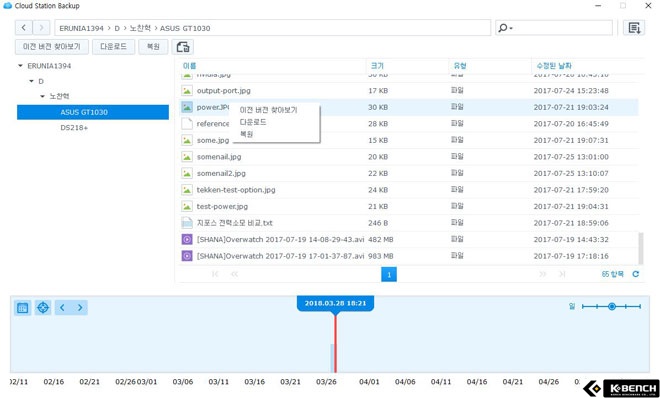
Task: Click the output-port.jpg image file icon
Action: pos(187,90)
